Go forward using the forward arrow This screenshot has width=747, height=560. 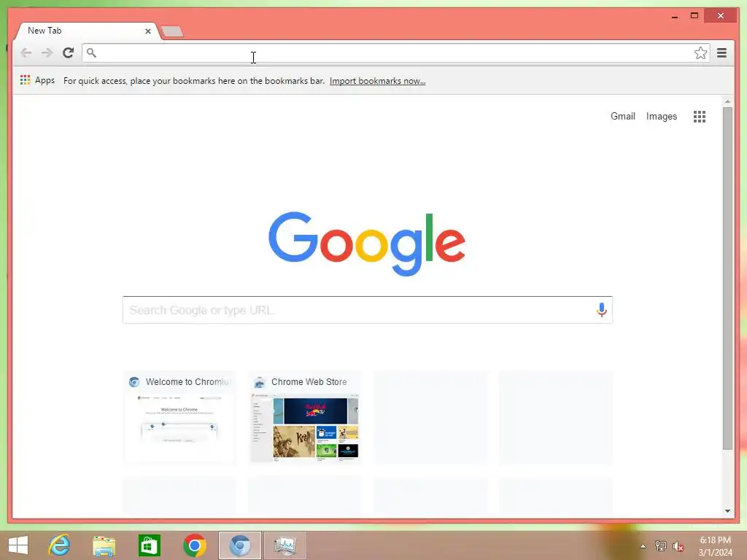click(x=47, y=52)
